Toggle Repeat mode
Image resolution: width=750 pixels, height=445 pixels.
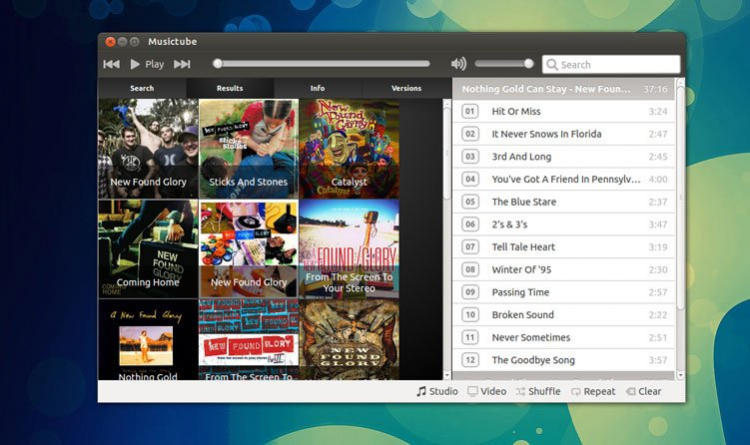pos(593,391)
